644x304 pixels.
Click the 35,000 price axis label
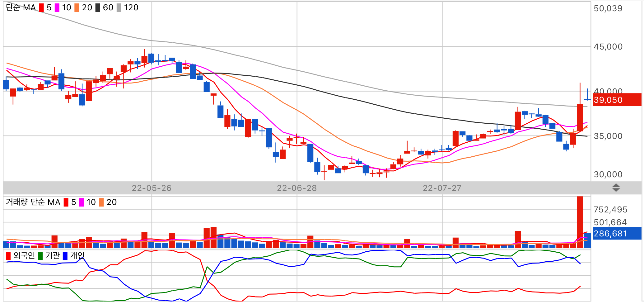point(608,136)
